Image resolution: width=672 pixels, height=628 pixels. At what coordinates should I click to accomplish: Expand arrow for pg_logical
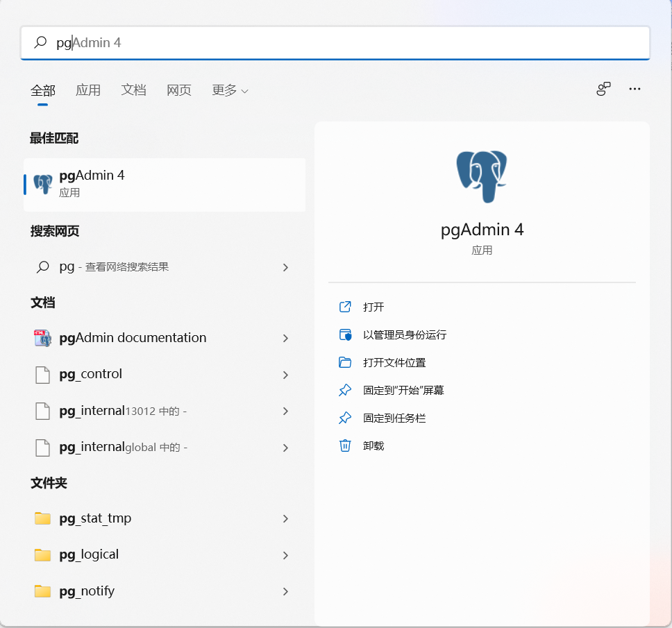[x=285, y=555]
